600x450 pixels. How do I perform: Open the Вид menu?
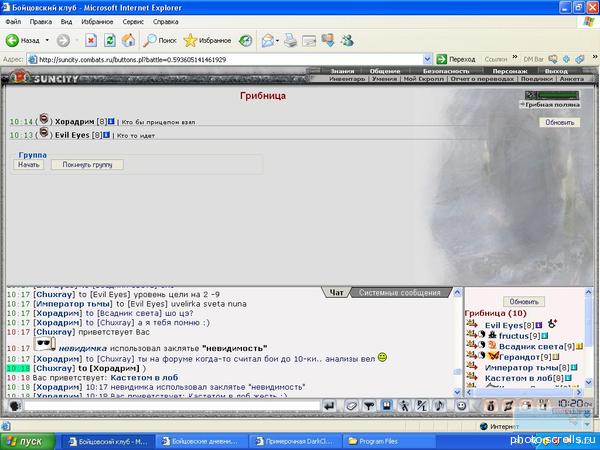[x=68, y=20]
